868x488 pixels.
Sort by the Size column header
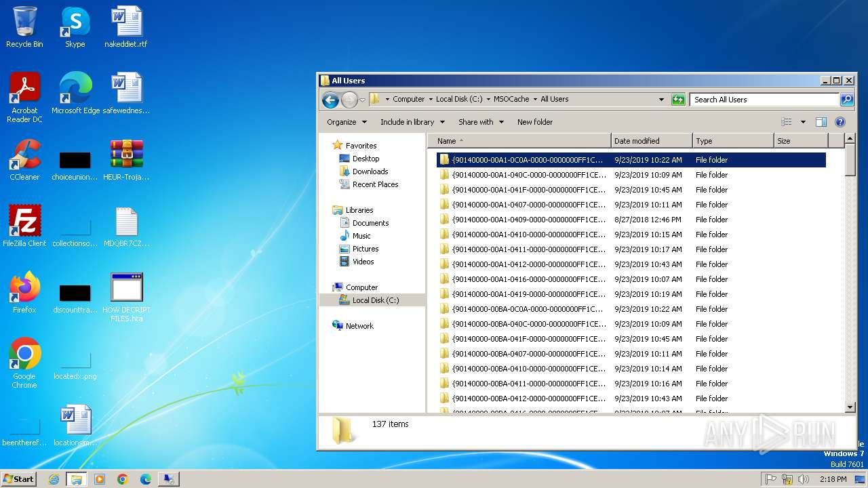801,141
